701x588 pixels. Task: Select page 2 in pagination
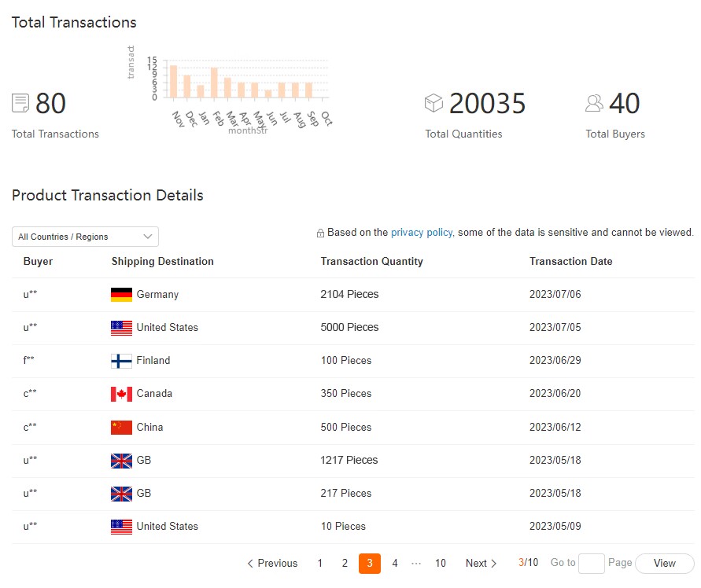coord(345,564)
